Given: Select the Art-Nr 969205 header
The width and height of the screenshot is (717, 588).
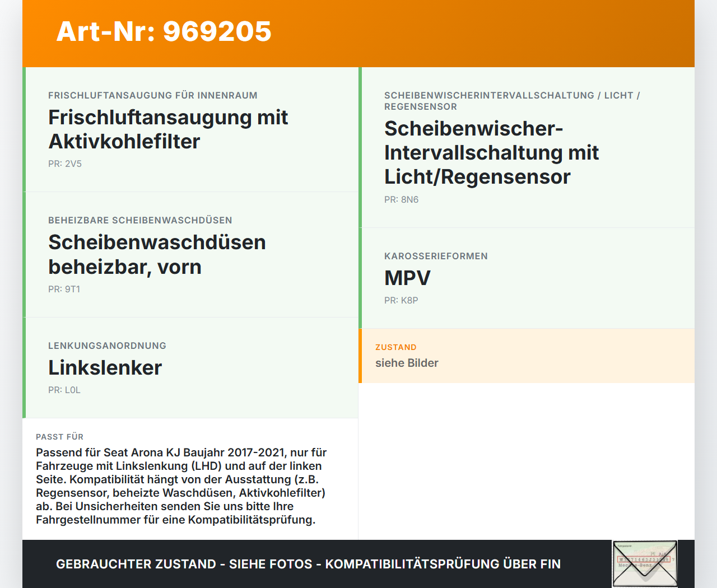Looking at the screenshot, I should point(163,32).
